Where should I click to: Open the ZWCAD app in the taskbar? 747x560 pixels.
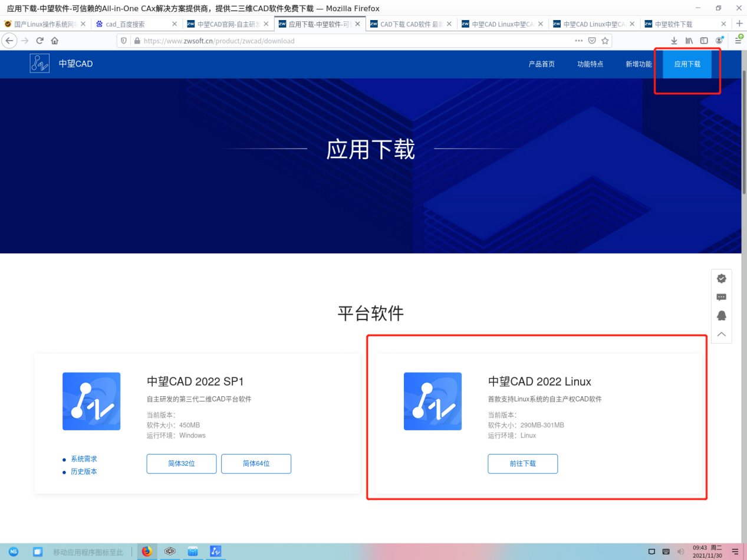pos(216,552)
